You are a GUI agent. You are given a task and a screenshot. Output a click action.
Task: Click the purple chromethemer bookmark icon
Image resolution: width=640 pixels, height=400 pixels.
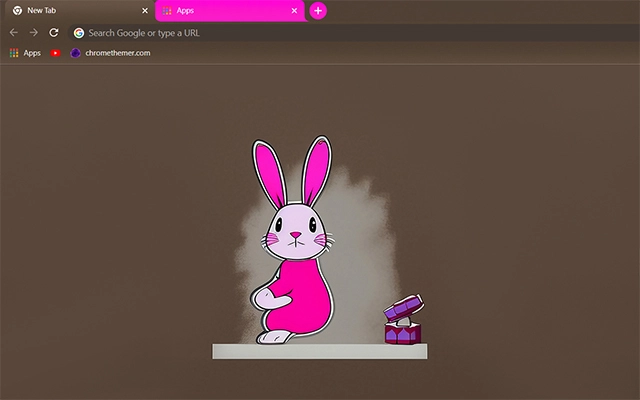pyautogui.click(x=75, y=53)
